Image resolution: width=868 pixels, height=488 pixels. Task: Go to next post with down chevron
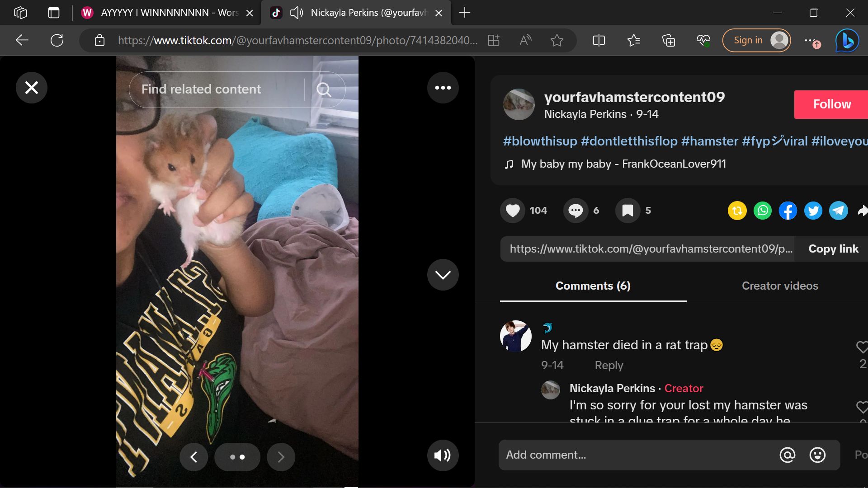tap(443, 275)
